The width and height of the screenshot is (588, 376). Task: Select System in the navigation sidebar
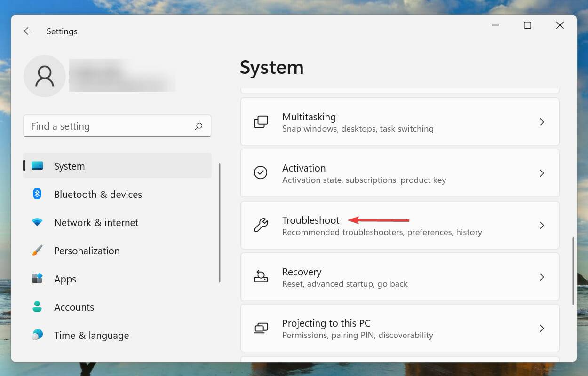coord(69,166)
